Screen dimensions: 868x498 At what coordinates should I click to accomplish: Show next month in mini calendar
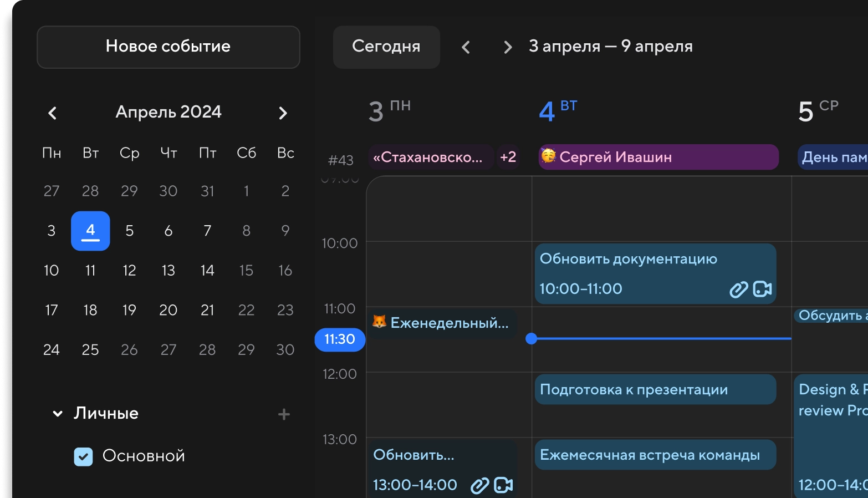(x=283, y=113)
